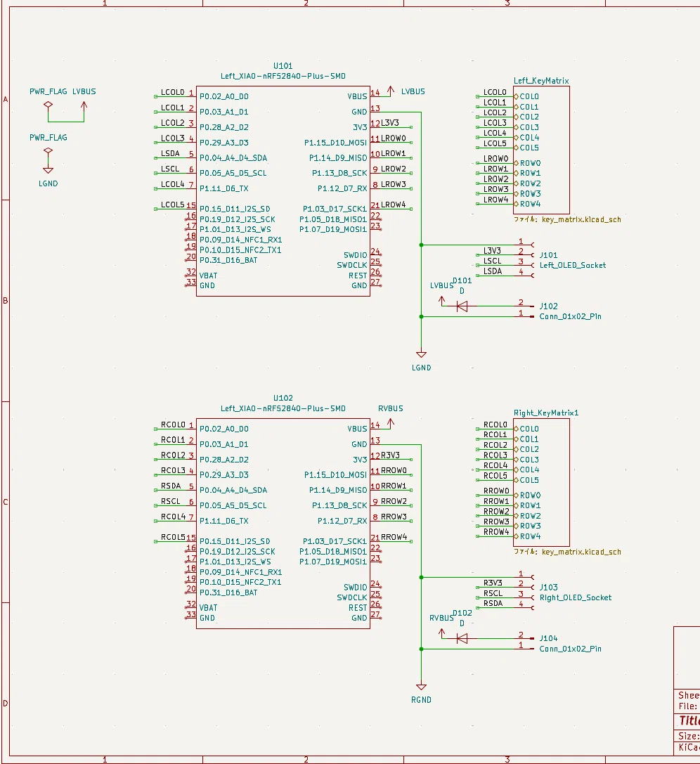Select the Right_KeyMatrix1 sheet name
The width and height of the screenshot is (700, 764).
coord(546,413)
